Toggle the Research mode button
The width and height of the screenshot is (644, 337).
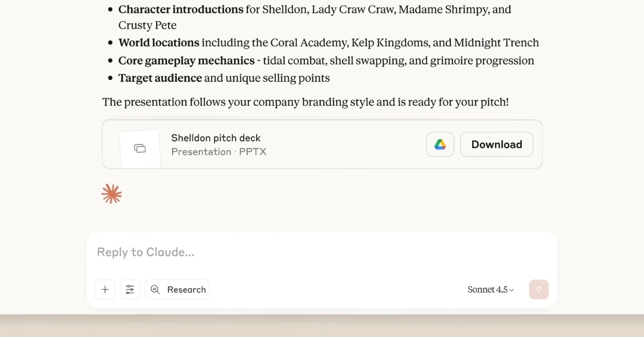[177, 290]
